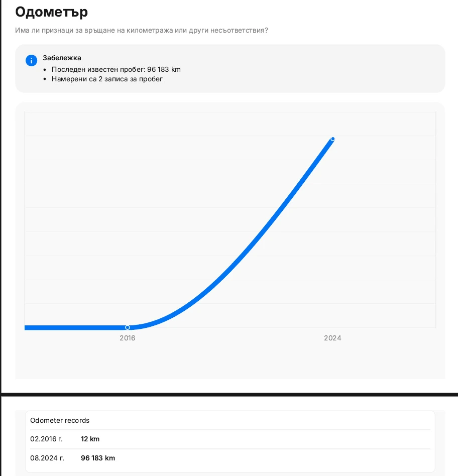Click the 2016 x-axis label
458x476 pixels.
point(128,338)
